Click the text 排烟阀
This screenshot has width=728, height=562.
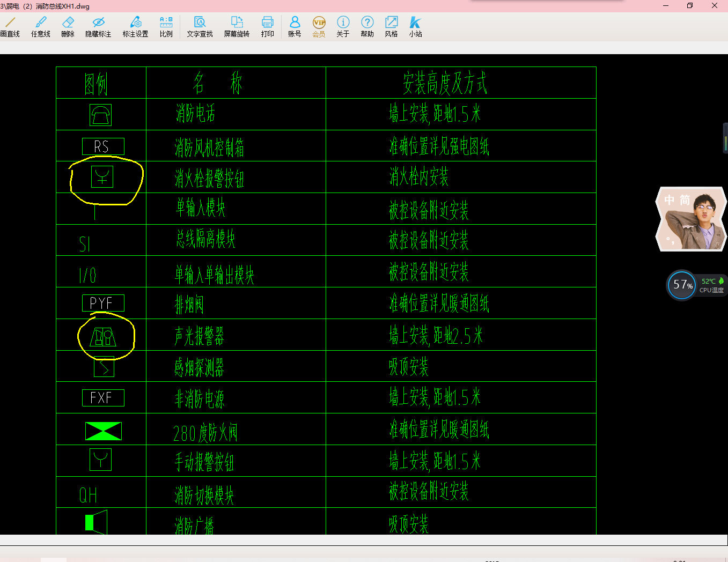[189, 305]
